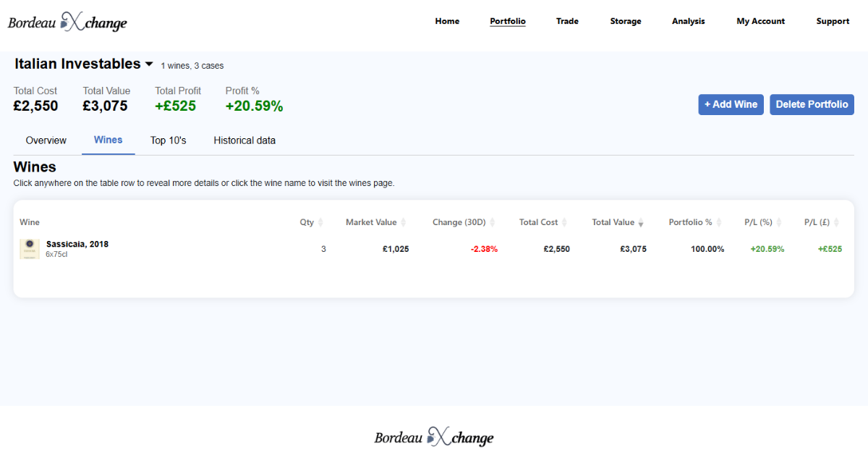Switch to the Top 10's tab
Screen dimensions: 868x456
pyautogui.click(x=169, y=140)
